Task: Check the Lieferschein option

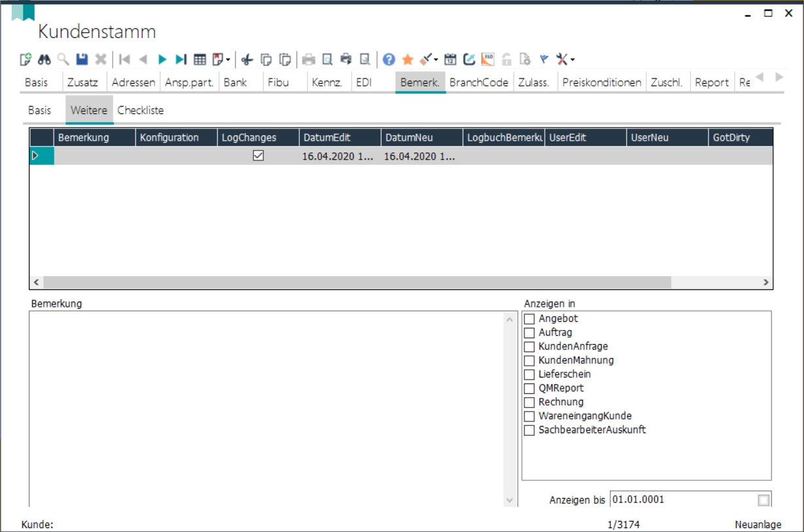Action: pos(530,374)
